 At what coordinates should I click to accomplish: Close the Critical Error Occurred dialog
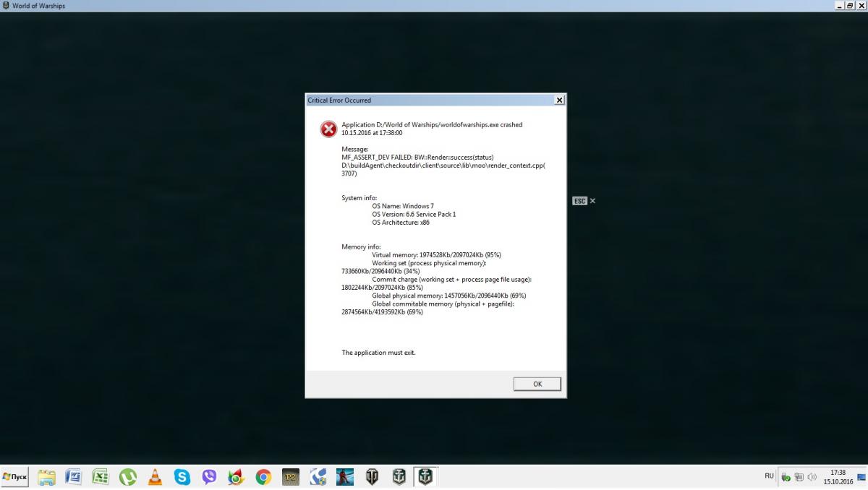(559, 100)
